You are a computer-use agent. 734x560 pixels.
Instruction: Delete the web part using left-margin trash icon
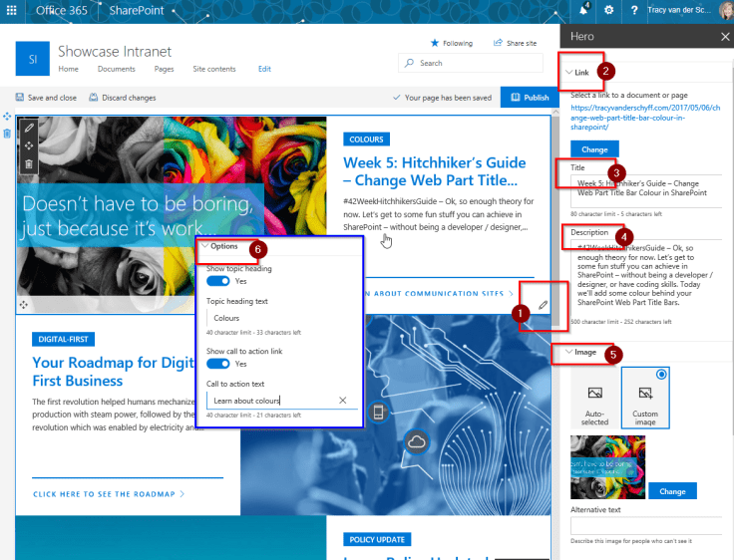tap(7, 133)
